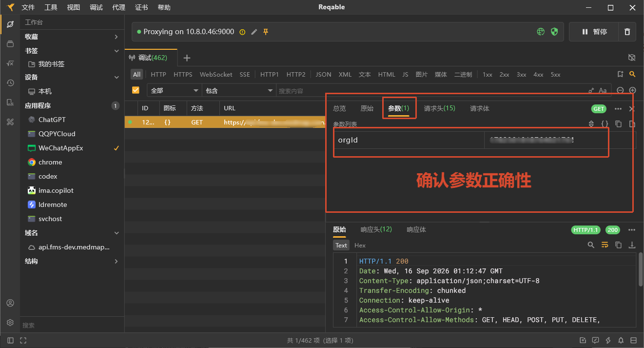This screenshot has height=348, width=644.
Task: Click the minus circle filter icon
Action: click(620, 90)
